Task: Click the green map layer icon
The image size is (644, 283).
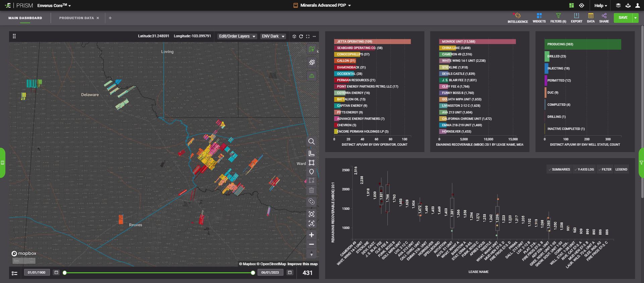Action: 312,49
